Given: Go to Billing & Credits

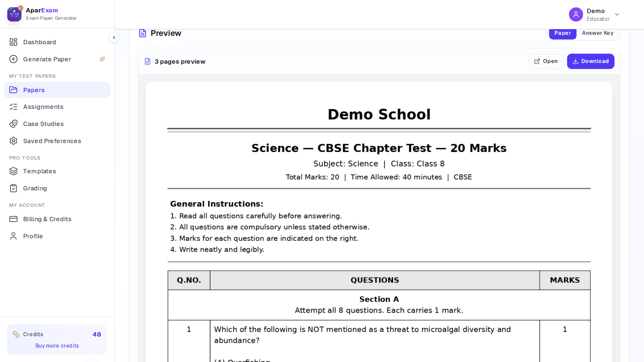Looking at the screenshot, I should (57, 219).
